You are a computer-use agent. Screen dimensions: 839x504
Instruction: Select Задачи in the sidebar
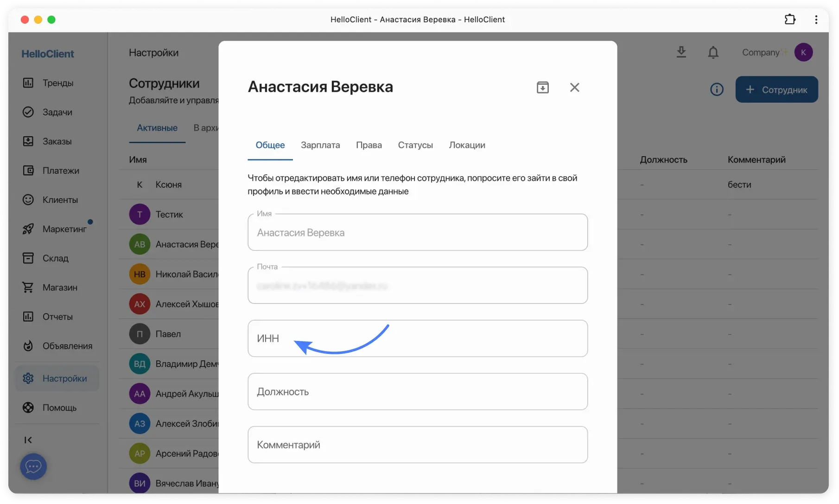(x=57, y=112)
